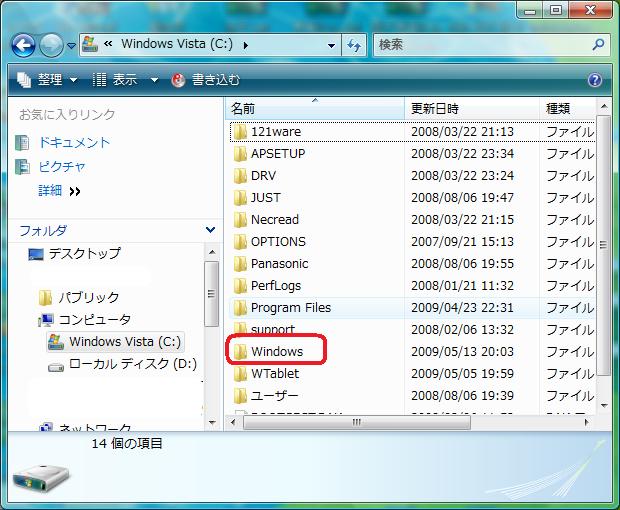Click date 2009/05/13 20:03 in Windows row
620x510 pixels.
(x=462, y=351)
